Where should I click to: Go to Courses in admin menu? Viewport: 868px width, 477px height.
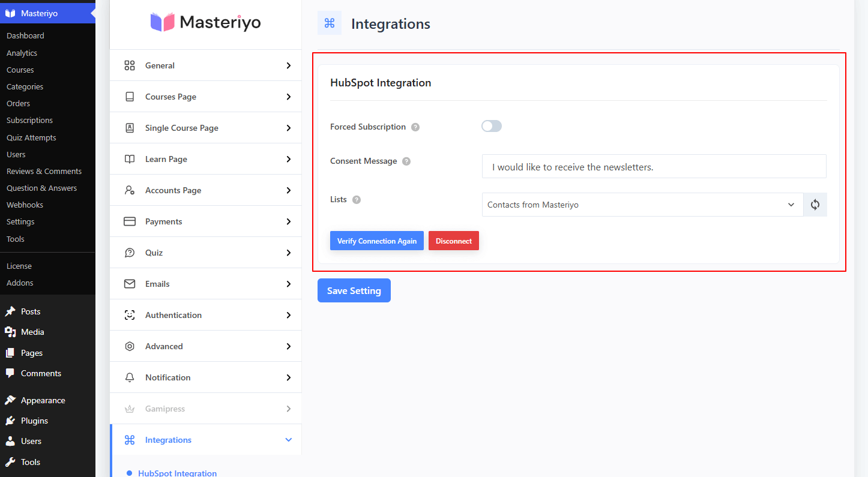click(20, 70)
